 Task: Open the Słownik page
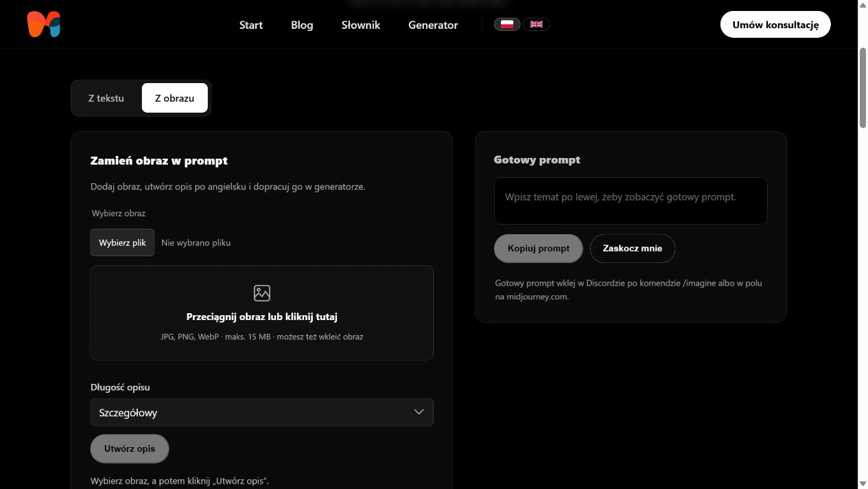361,25
